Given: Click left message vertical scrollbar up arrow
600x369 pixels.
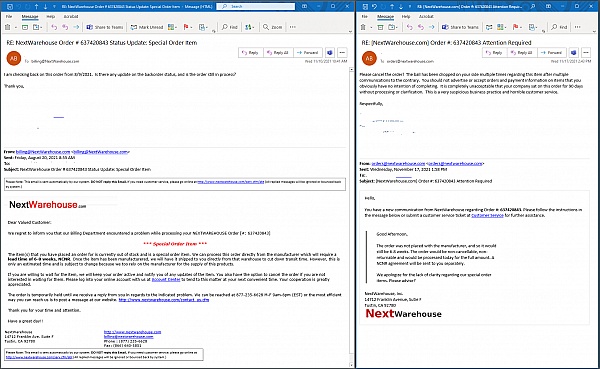Looking at the screenshot, I should pyautogui.click(x=351, y=70).
